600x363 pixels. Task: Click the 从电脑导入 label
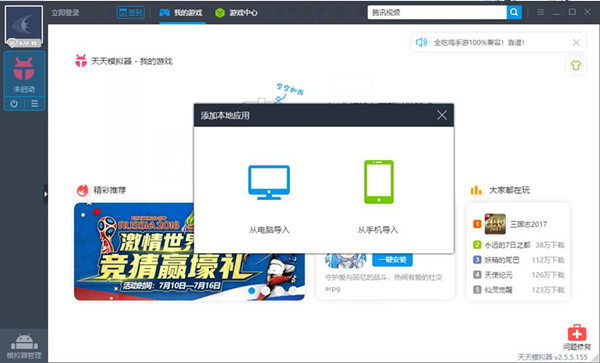click(x=269, y=230)
